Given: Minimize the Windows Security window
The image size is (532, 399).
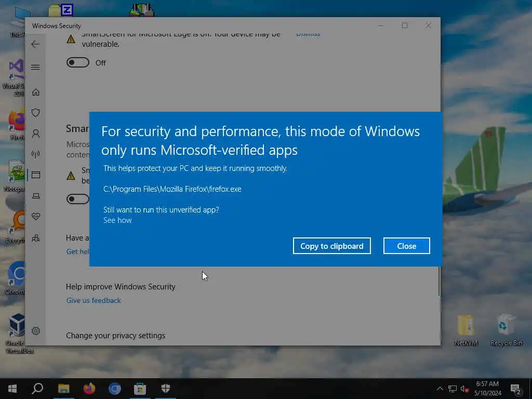Looking at the screenshot, I should pos(381,25).
